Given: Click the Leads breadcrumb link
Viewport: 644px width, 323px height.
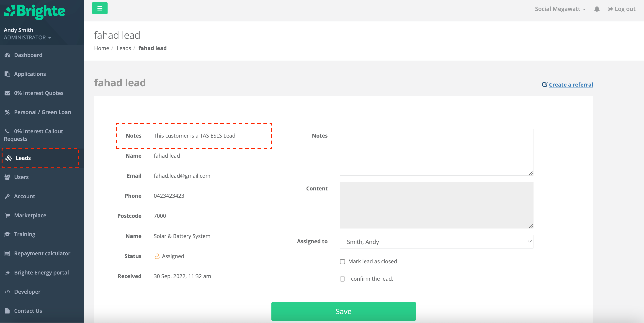Looking at the screenshot, I should coord(124,48).
